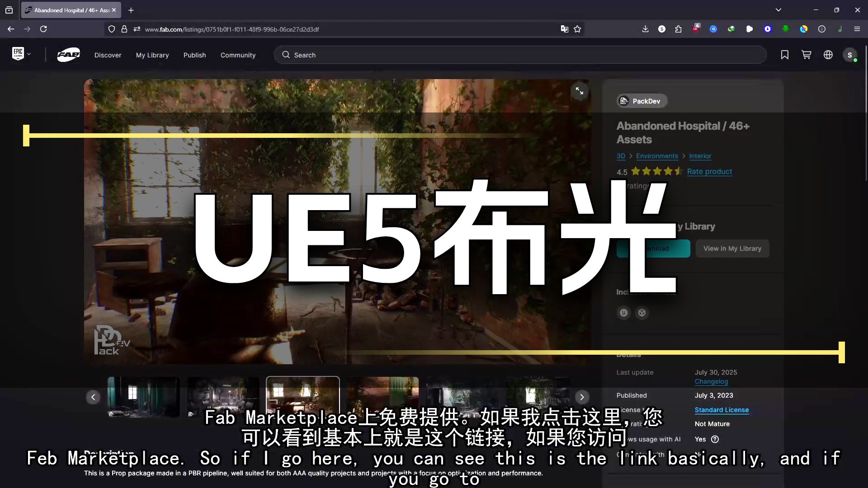Click the AI usage help question icon
The width and height of the screenshot is (868, 488).
715,439
